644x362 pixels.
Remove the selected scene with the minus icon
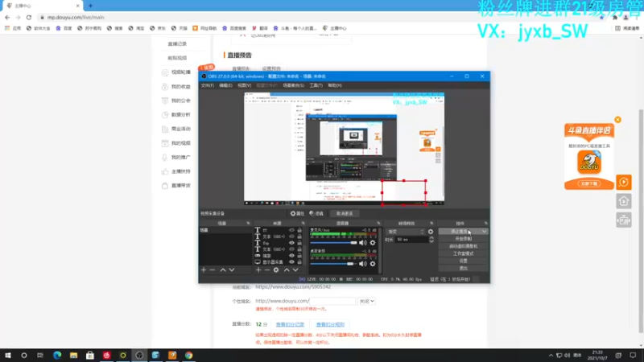tap(213, 270)
